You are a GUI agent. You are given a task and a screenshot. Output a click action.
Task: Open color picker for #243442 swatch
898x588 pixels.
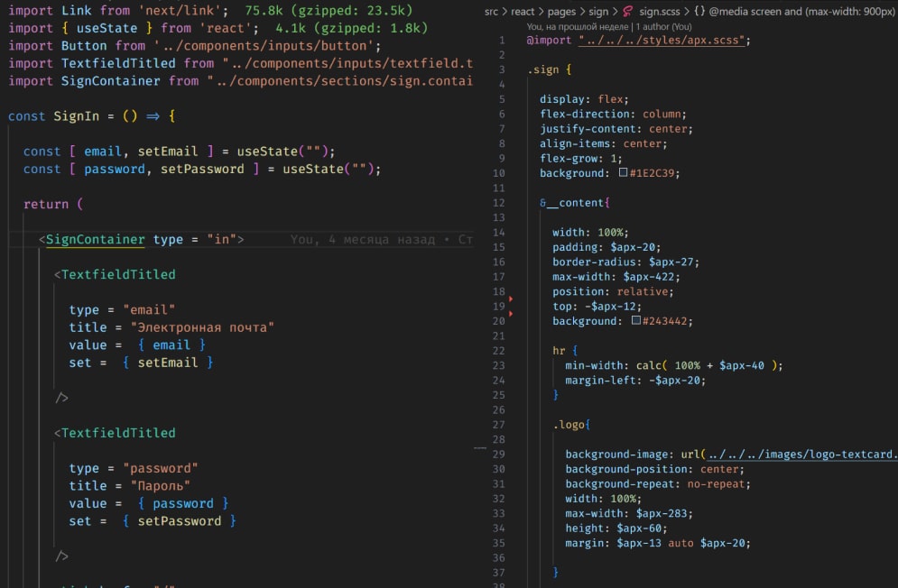635,321
